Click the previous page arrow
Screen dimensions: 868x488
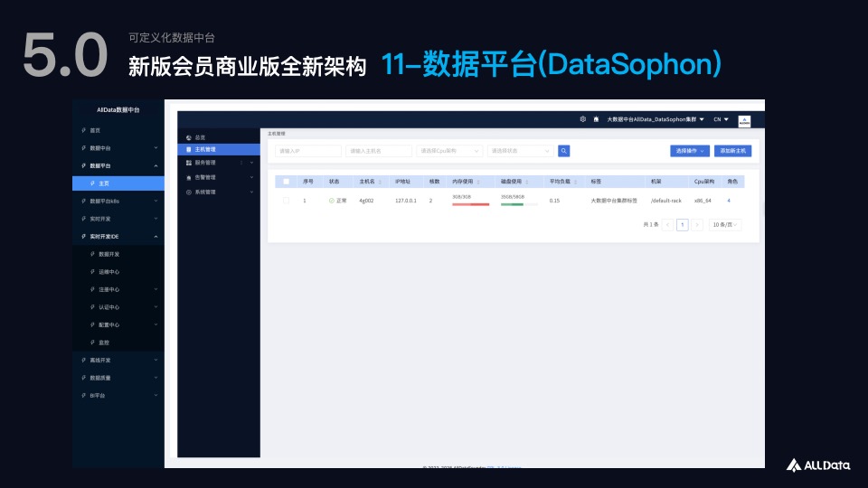(x=667, y=225)
